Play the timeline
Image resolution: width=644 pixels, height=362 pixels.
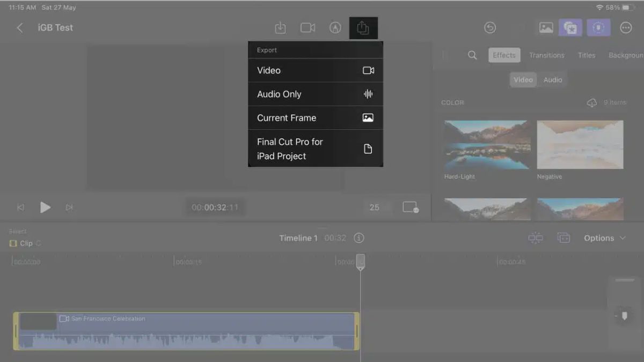pyautogui.click(x=45, y=208)
